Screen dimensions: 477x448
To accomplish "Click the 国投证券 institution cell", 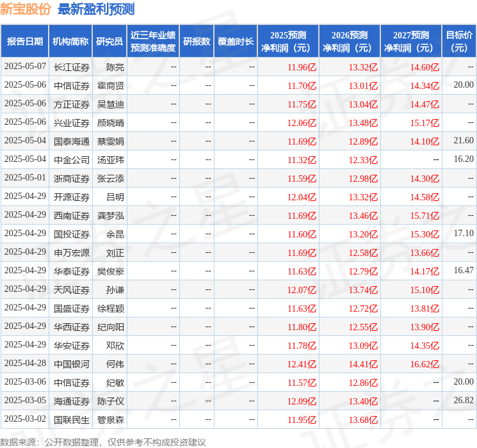I will point(72,234).
